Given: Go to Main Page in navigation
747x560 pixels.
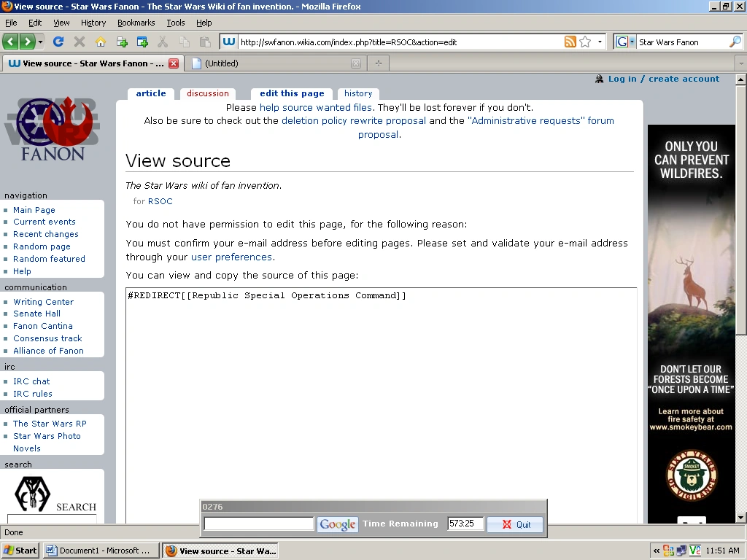Looking at the screenshot, I should pos(34,210).
